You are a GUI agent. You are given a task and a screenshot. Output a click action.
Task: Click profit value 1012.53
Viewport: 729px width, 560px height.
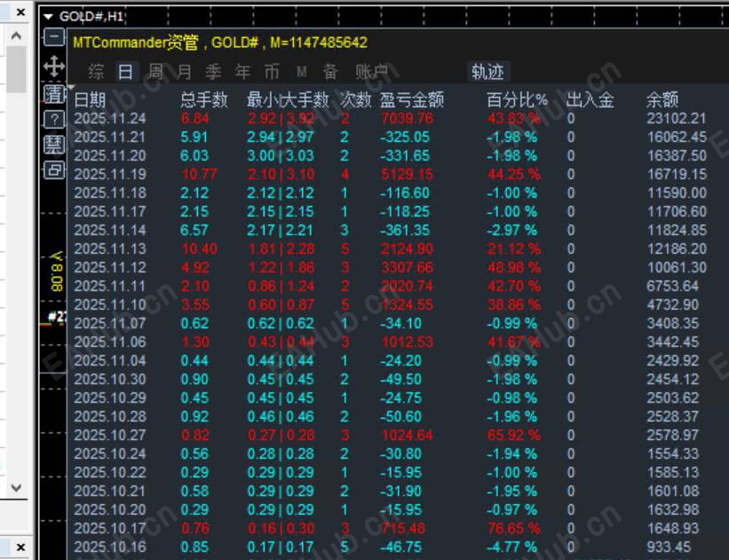(407, 342)
